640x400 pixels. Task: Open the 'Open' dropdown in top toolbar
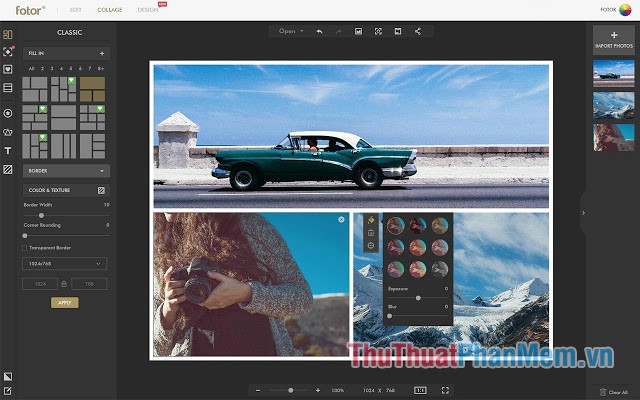291,31
